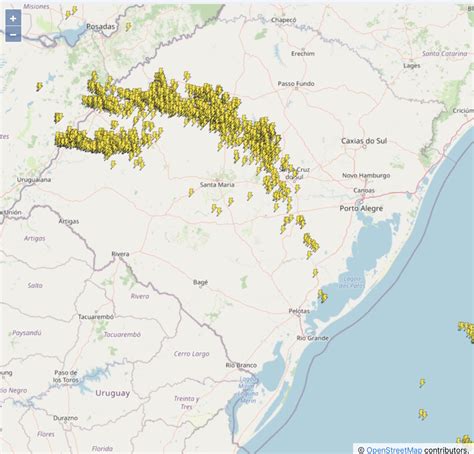Select the Cerro Largo label
474x454 pixels.
click(191, 354)
